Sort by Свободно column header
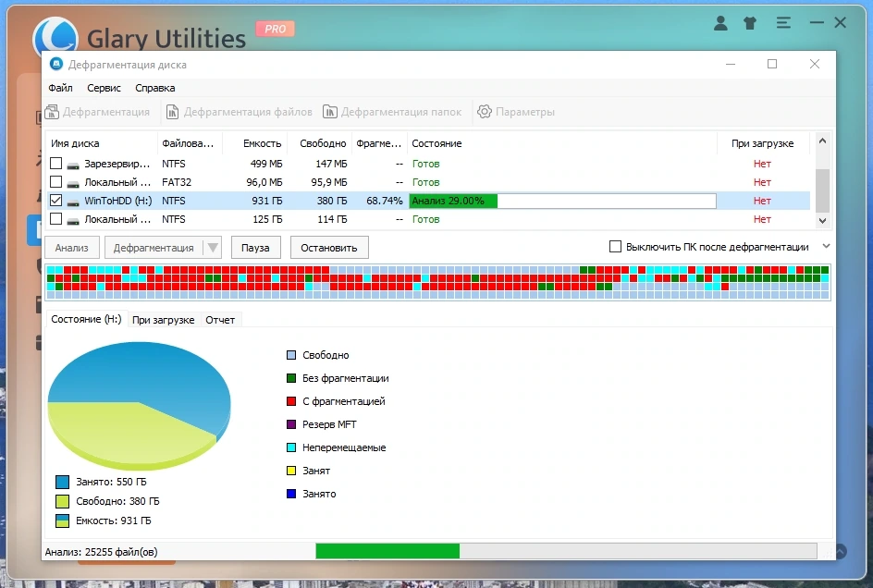The width and height of the screenshot is (873, 588). tap(320, 143)
